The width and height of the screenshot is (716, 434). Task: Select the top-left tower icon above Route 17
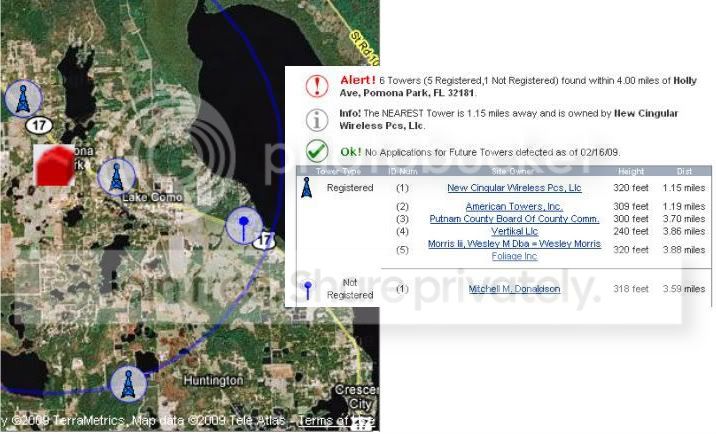click(22, 99)
